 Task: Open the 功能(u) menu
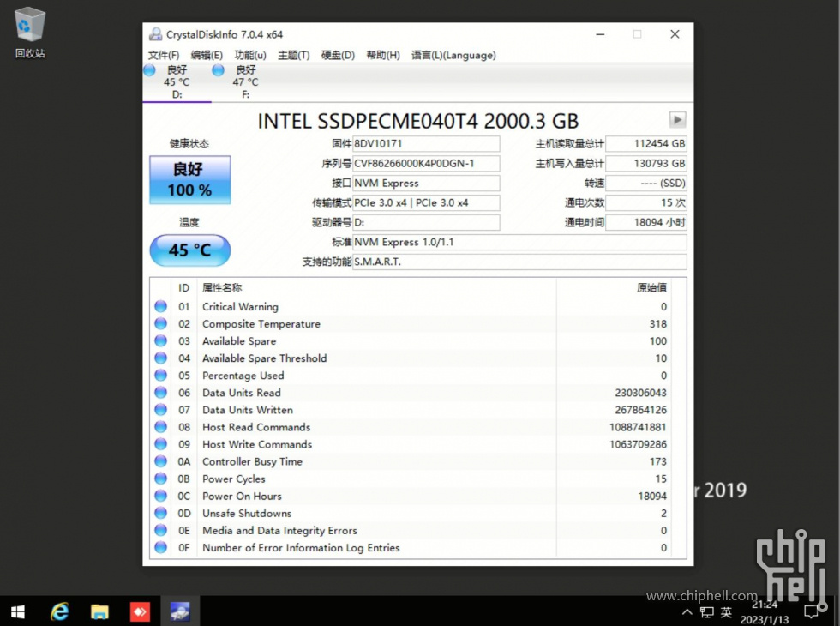pyautogui.click(x=250, y=55)
